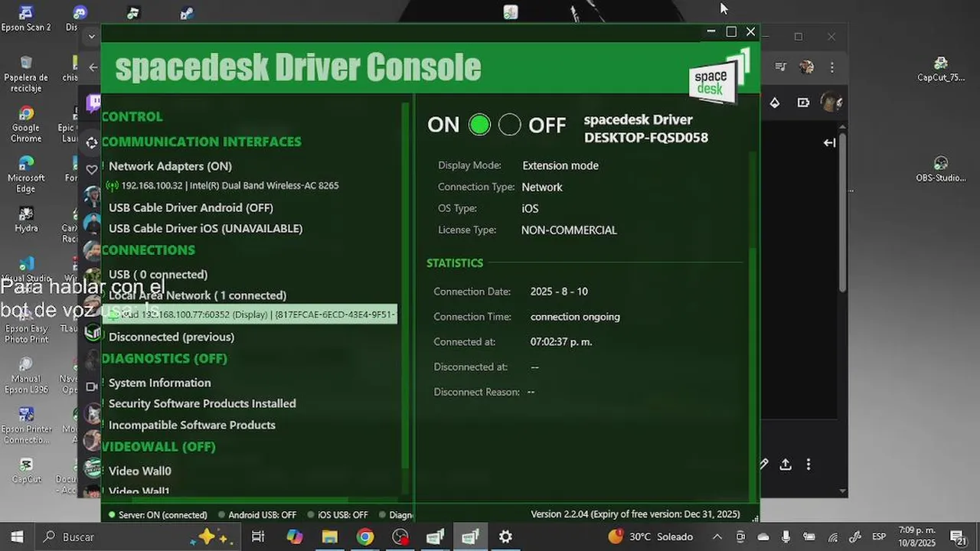The image size is (980, 551).
Task: Open the notification center icon
Action: click(x=957, y=536)
